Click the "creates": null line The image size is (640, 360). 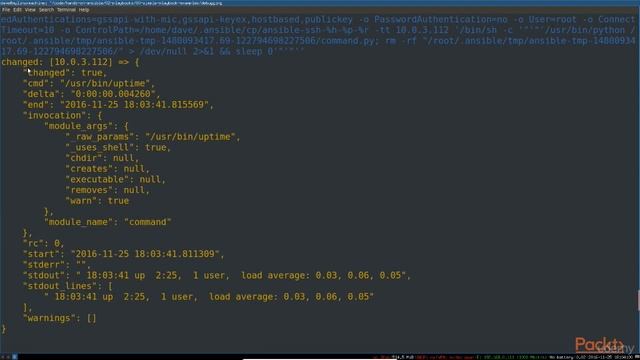(x=107, y=169)
